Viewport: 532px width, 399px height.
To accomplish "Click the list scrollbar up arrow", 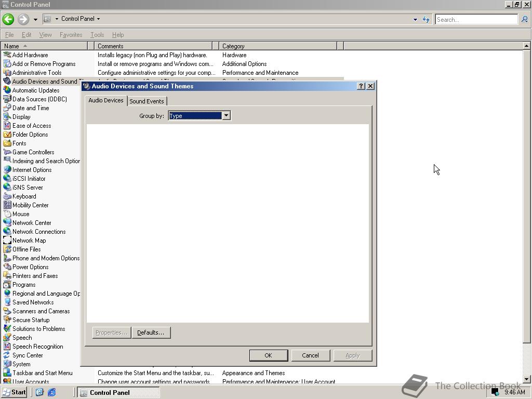I will [526, 46].
